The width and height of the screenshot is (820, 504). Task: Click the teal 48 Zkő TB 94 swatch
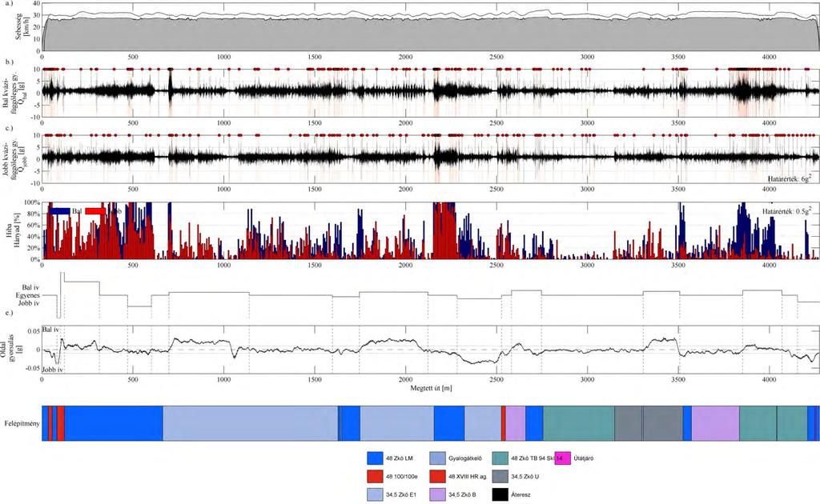(x=500, y=458)
